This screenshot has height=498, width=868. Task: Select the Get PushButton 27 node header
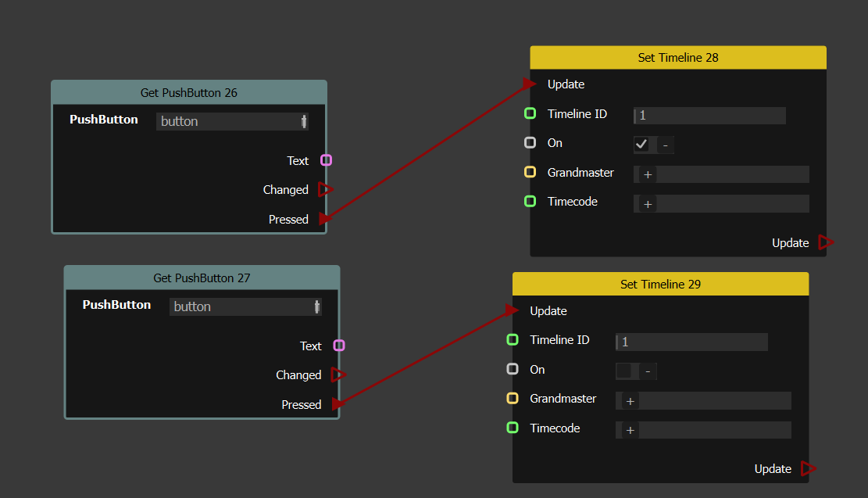click(x=202, y=278)
